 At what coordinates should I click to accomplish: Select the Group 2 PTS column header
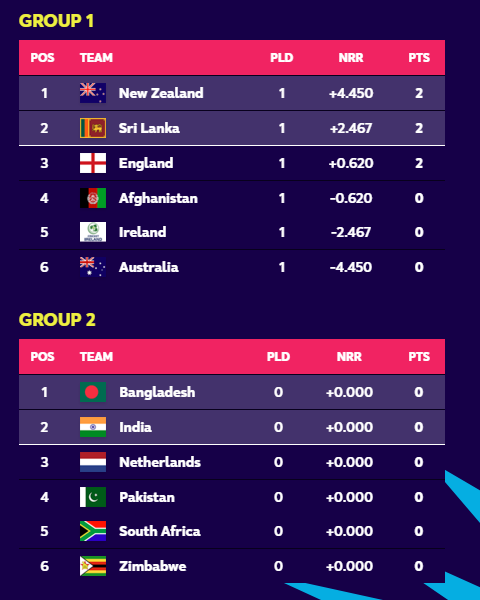419,357
